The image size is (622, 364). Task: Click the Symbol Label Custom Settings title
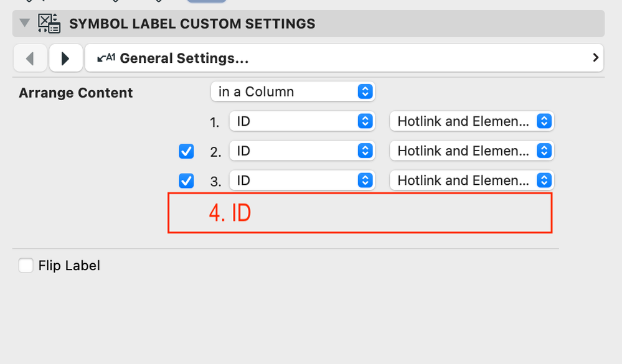tap(192, 24)
